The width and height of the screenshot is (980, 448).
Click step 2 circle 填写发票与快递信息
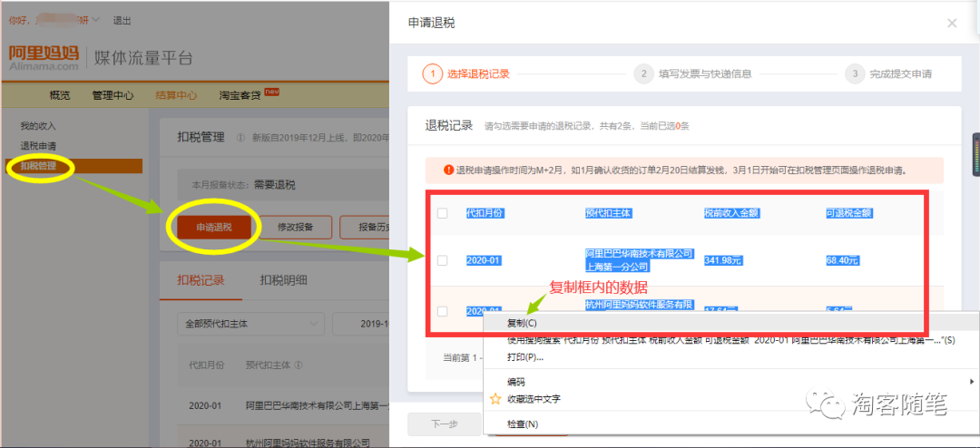coord(643,73)
